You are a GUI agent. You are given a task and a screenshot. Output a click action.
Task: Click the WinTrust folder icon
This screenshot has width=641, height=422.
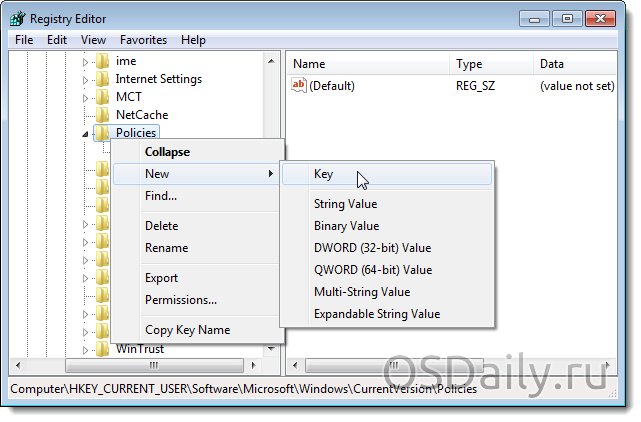[102, 349]
